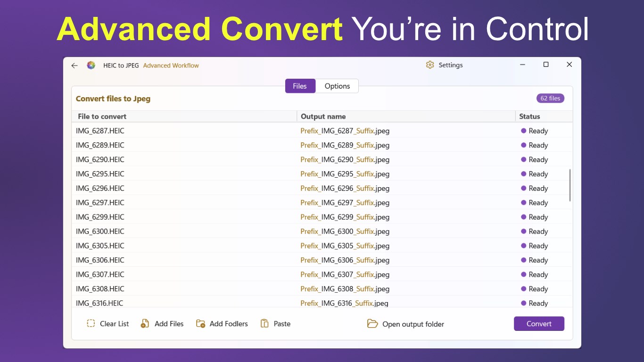Click output name Prefix_IMG_6306_Suffix.jpeg
The image size is (644, 362).
click(345, 260)
